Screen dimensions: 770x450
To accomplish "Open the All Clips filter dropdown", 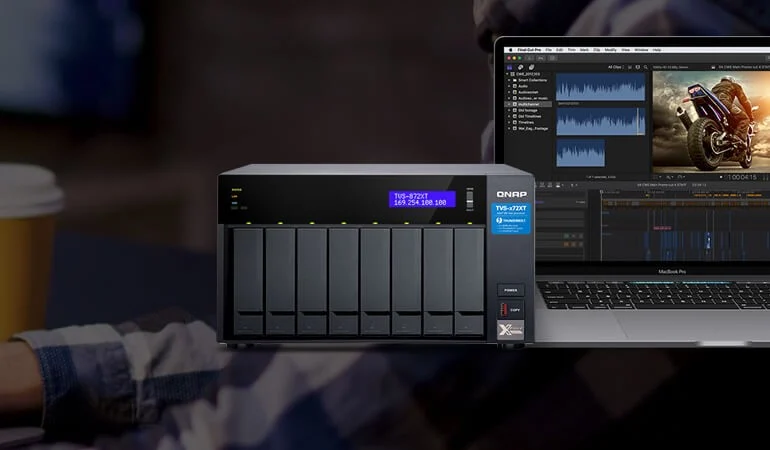I will 615,67.
